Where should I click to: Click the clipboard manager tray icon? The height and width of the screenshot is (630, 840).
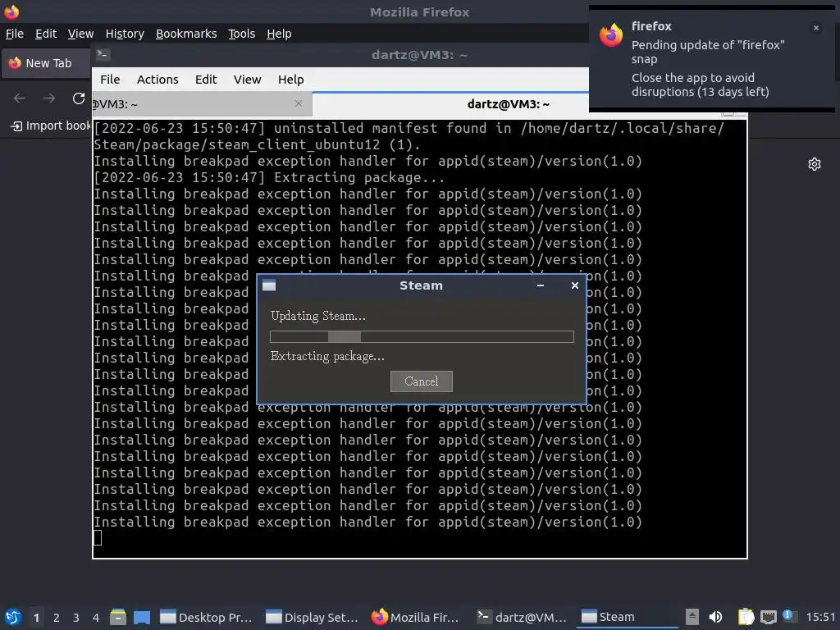746,617
